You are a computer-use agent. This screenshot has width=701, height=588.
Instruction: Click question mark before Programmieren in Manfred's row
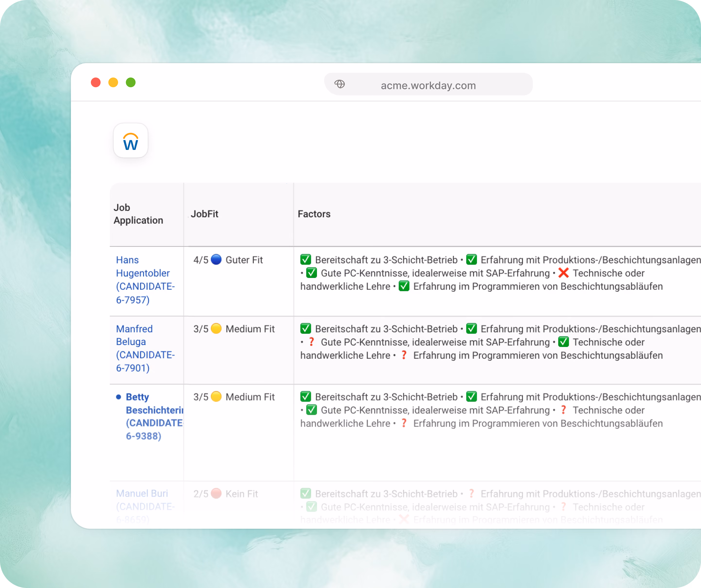pyautogui.click(x=404, y=355)
